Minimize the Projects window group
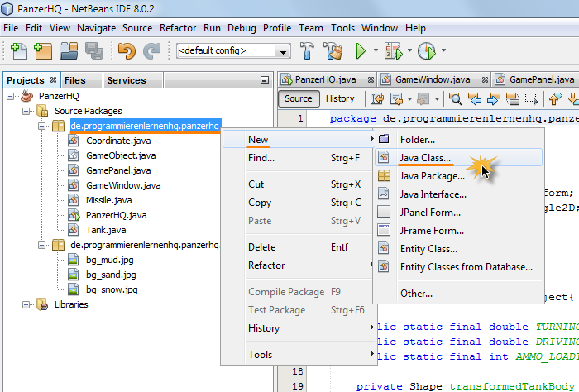579x392 pixels. (x=265, y=79)
